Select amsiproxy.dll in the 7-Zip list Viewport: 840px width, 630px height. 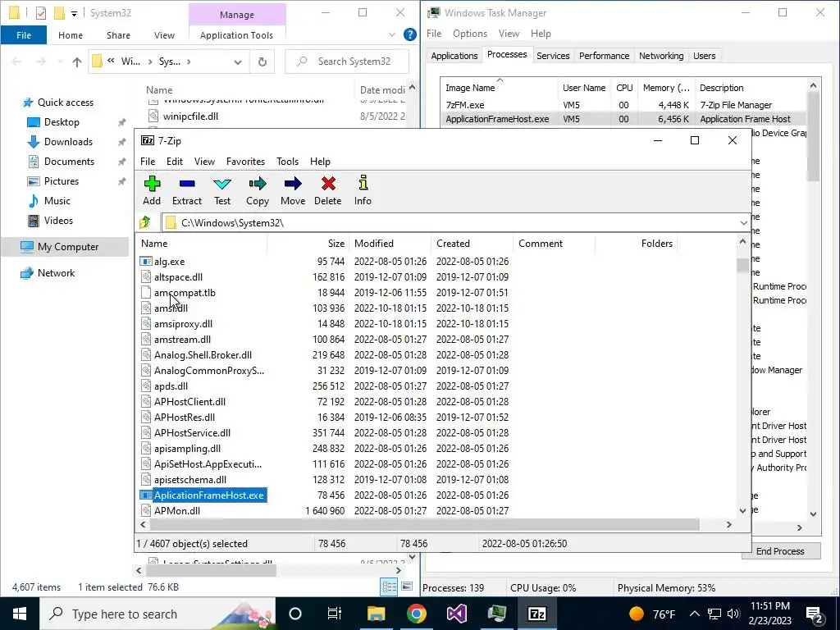[183, 323]
